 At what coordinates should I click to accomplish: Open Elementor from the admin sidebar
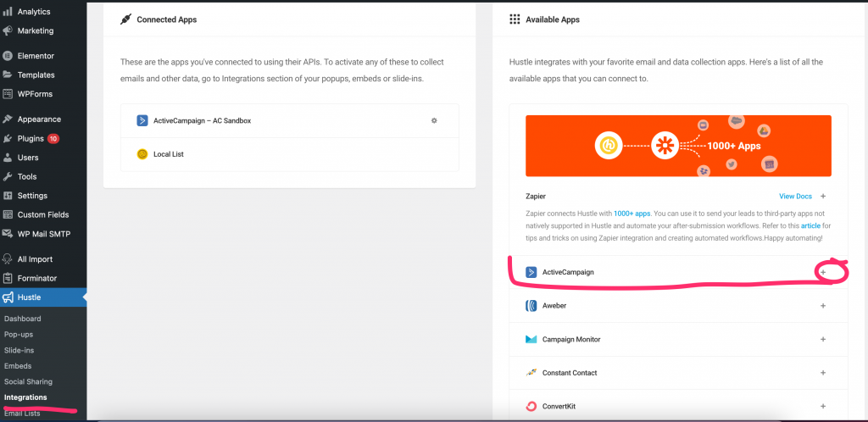[36, 56]
